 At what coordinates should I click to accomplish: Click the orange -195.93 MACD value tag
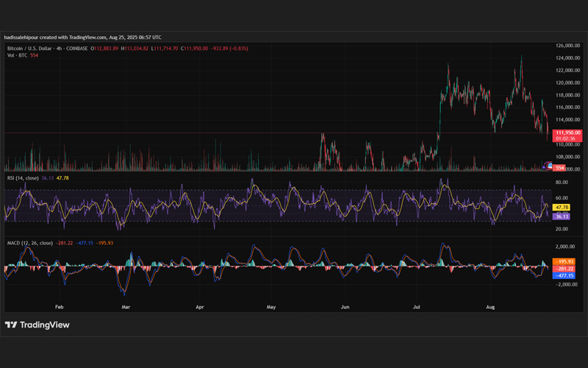[x=564, y=261]
